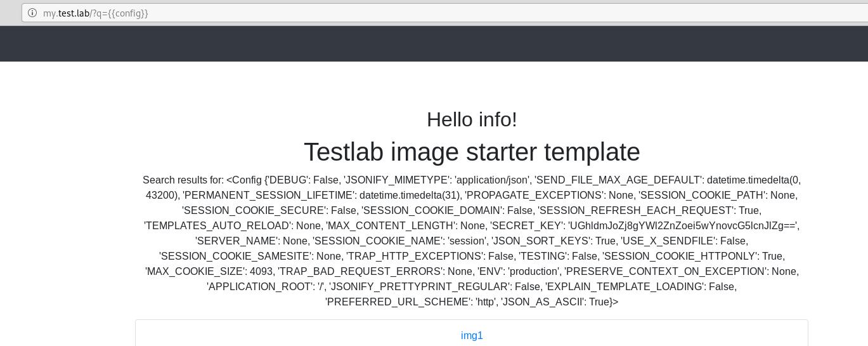Click the 'Search results for:' label text
The width and height of the screenshot is (868, 346).
183,180
